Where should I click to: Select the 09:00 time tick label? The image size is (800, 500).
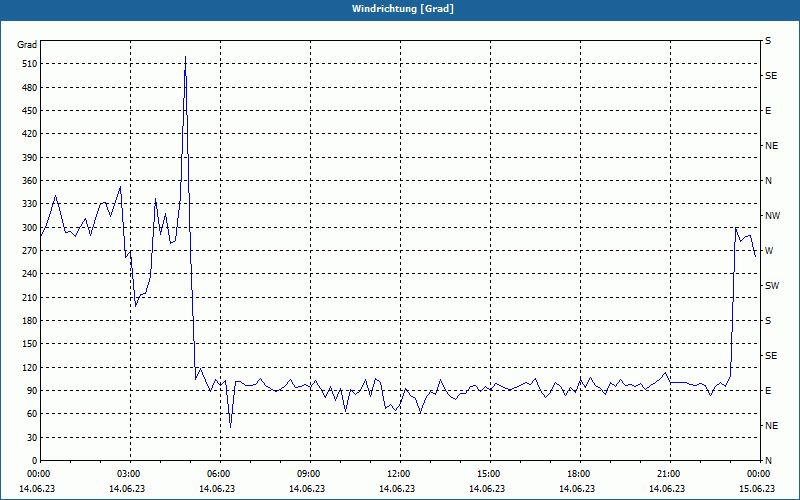[309, 474]
